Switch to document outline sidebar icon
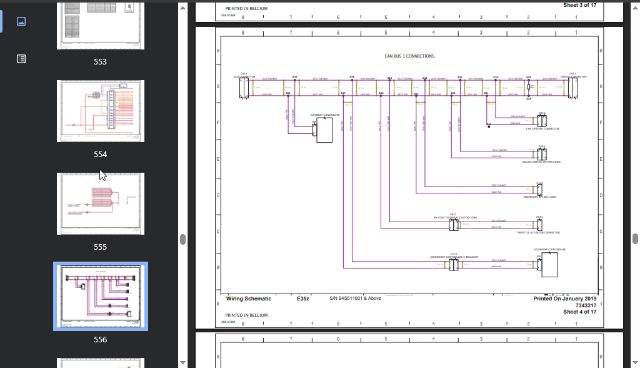This screenshot has height=368, width=640. point(21,59)
